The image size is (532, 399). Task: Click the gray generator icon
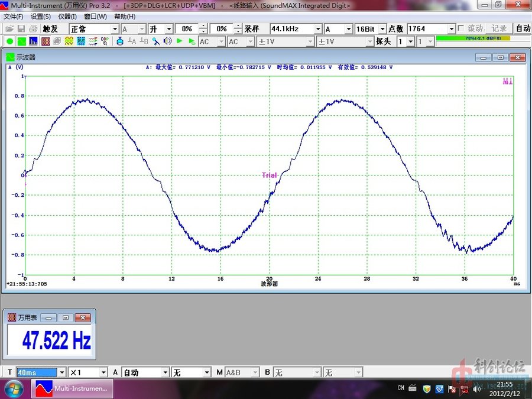[57, 41]
